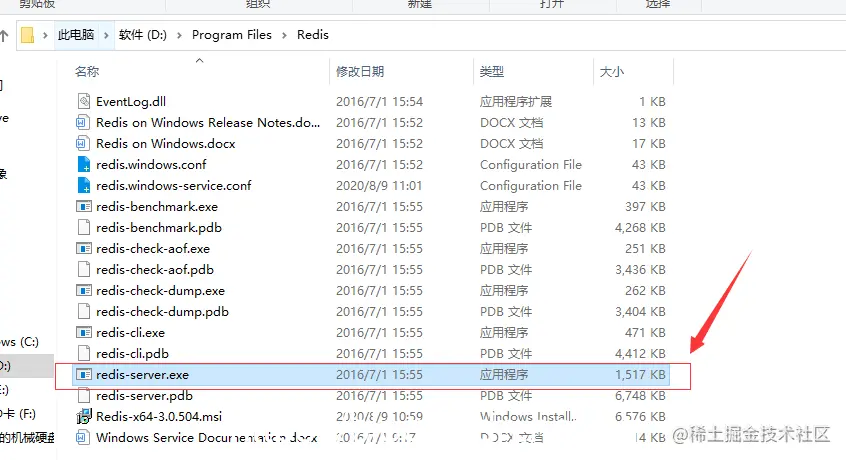Select redis-cli.pdb file name
The image size is (846, 460).
click(132, 354)
